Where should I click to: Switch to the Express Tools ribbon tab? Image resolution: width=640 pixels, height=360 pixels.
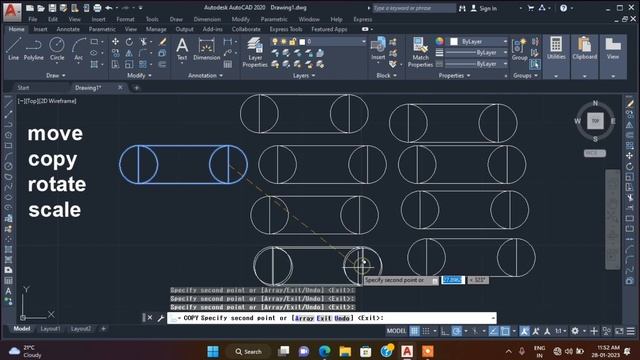coord(286,29)
